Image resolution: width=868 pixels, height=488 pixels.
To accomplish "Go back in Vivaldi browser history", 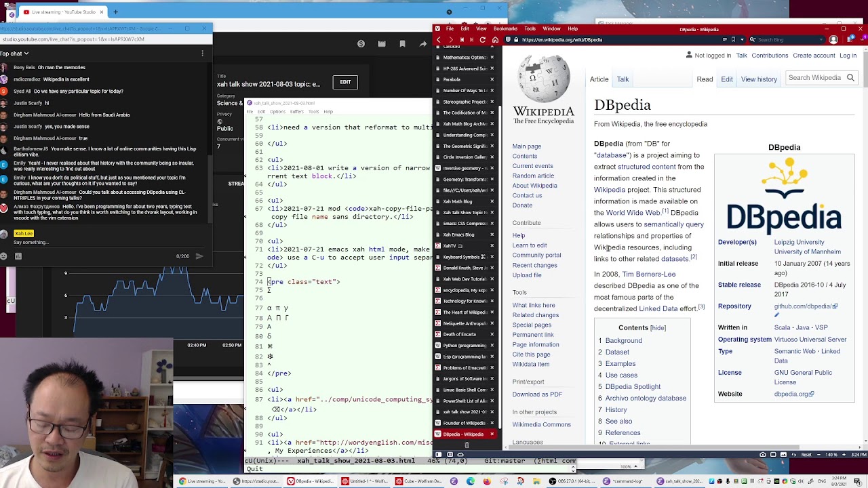I will point(439,39).
